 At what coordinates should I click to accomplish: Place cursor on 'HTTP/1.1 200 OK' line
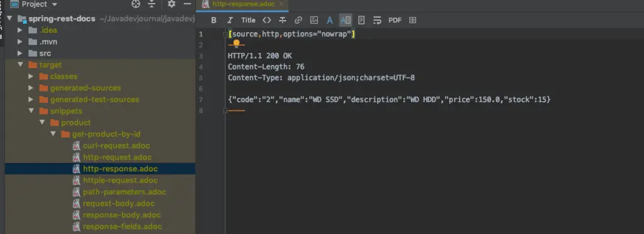pos(259,56)
